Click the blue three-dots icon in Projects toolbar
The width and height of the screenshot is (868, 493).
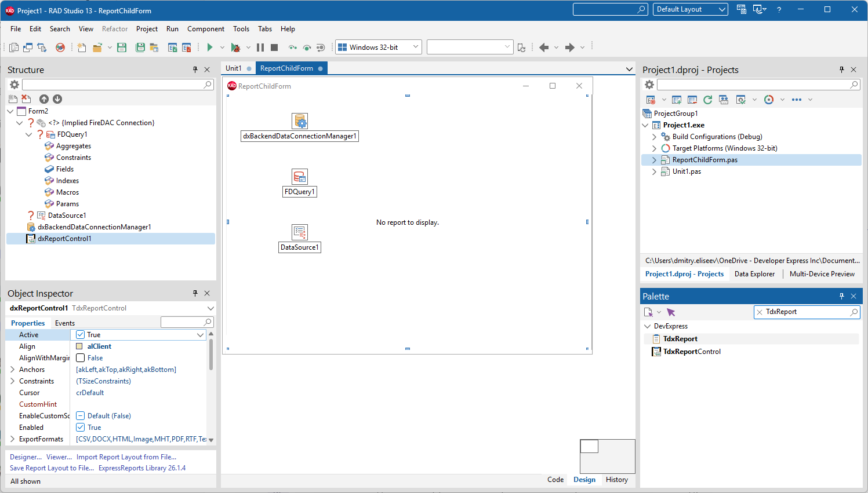pyautogui.click(x=797, y=100)
